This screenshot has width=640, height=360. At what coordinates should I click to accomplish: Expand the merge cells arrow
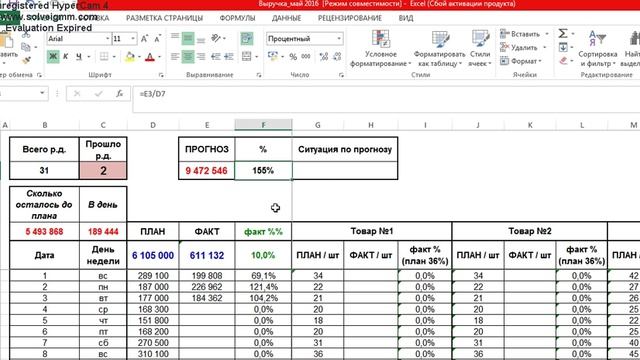click(256, 57)
